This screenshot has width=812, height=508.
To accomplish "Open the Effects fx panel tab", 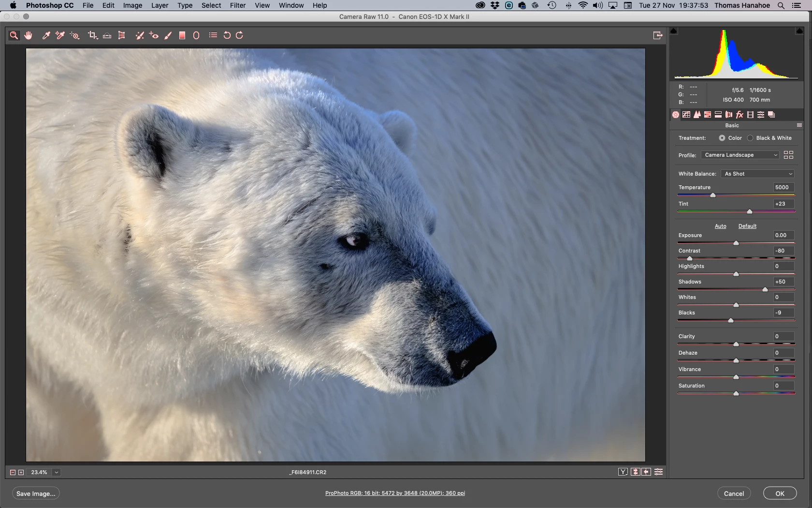I will (739, 115).
